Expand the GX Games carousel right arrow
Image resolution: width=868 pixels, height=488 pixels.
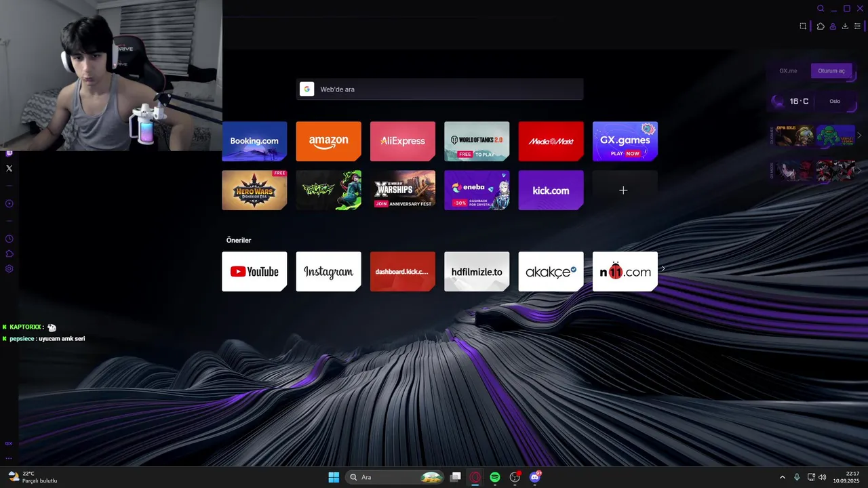click(860, 136)
